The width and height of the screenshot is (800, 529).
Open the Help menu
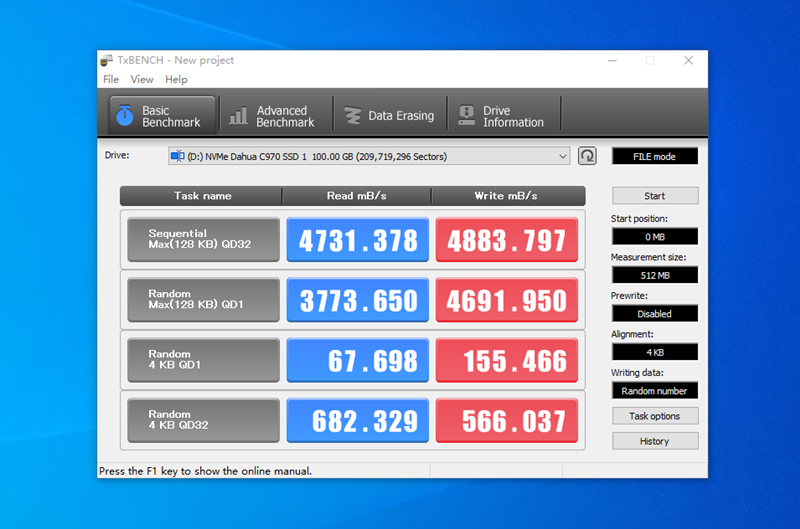176,79
